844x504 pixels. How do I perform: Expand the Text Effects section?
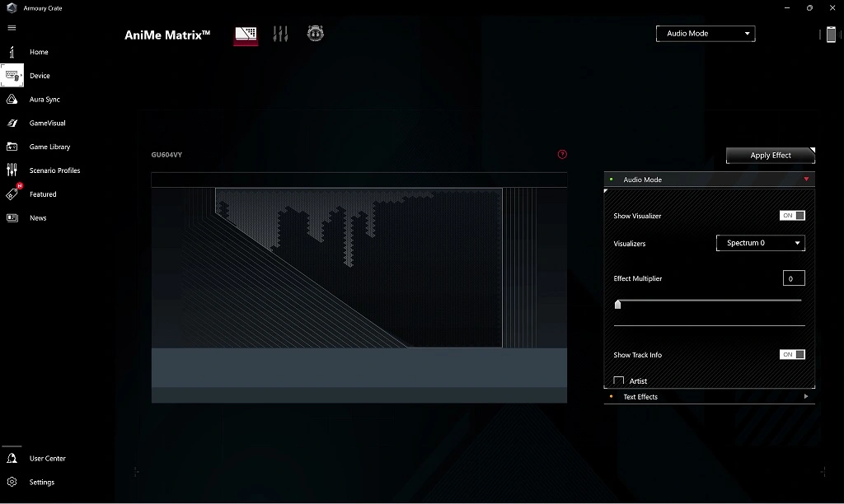point(709,396)
